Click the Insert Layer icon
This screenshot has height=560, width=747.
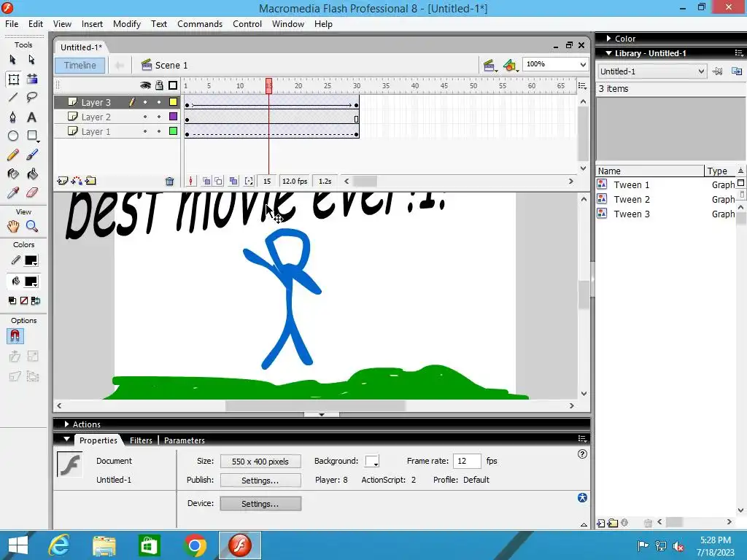click(x=63, y=181)
